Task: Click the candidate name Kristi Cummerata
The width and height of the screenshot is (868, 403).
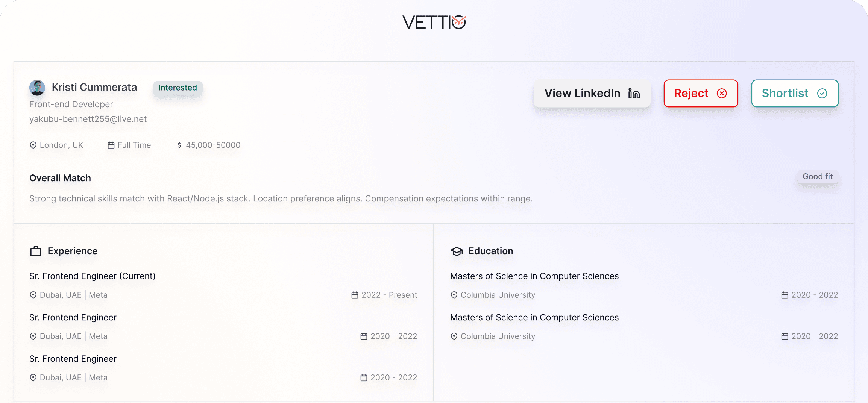Action: click(94, 87)
